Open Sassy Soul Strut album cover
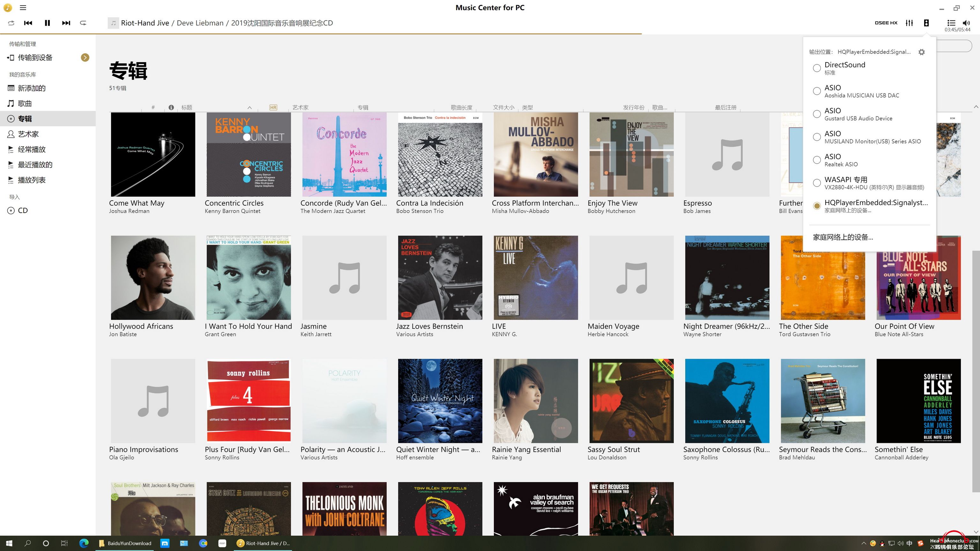980x551 pixels. [x=632, y=401]
